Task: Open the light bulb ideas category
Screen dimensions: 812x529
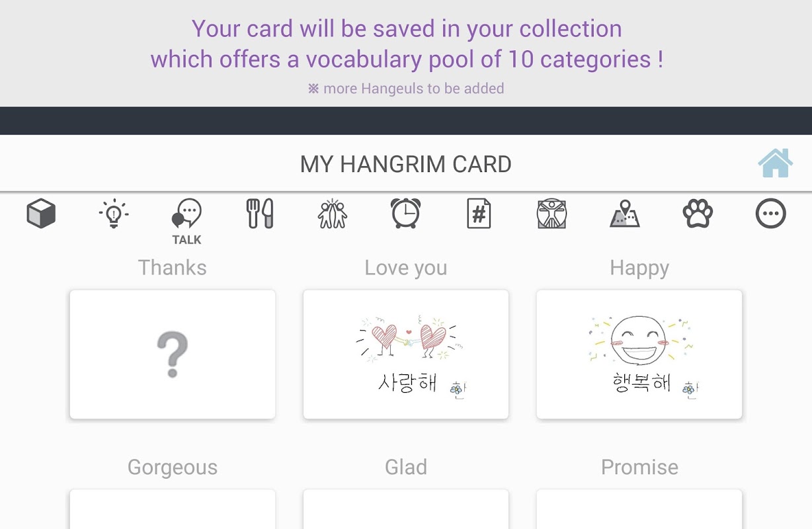Action: pyautogui.click(x=114, y=214)
